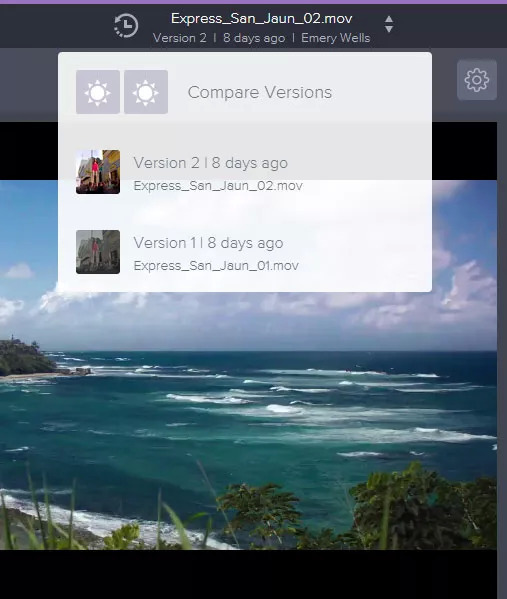
Task: Click the Emery Wells uploader name
Action: tap(335, 38)
